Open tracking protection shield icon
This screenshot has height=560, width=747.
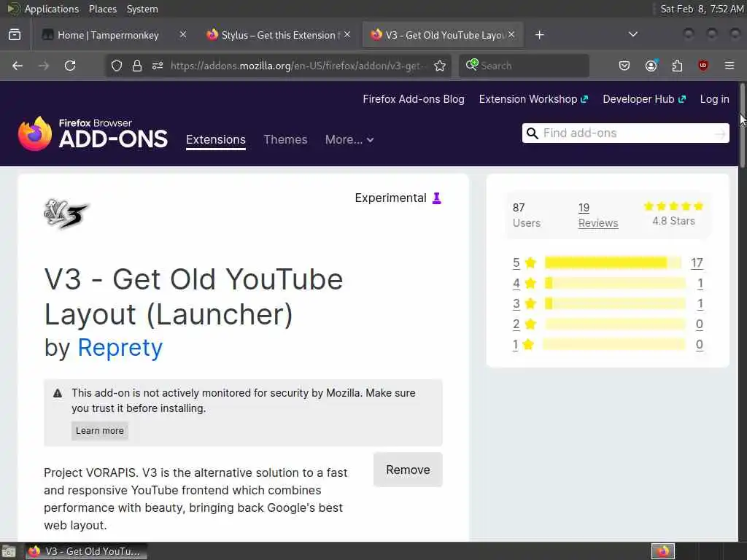117,66
